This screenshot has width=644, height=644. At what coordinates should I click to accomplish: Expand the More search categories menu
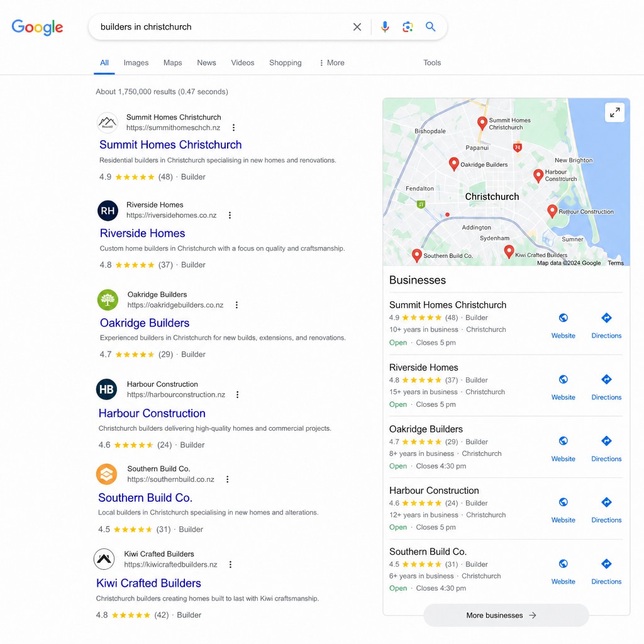tap(332, 63)
